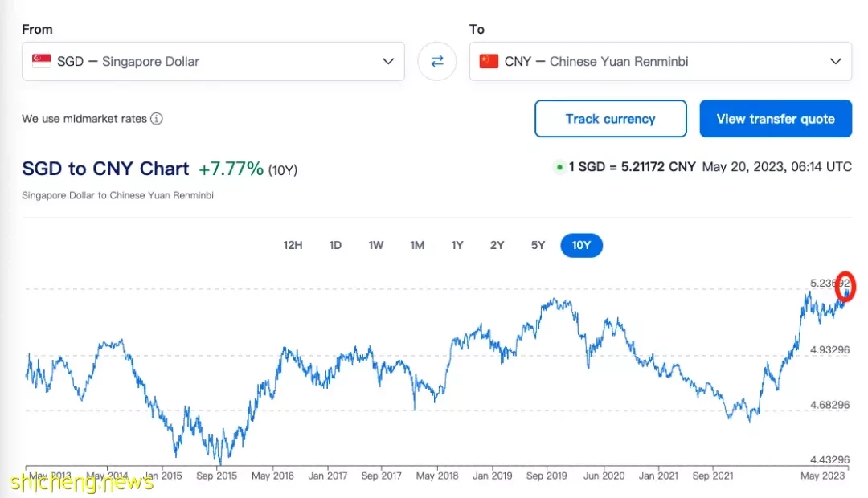Screen dimensions: 868x498
Task: Switch chart to 1W range
Action: point(375,245)
